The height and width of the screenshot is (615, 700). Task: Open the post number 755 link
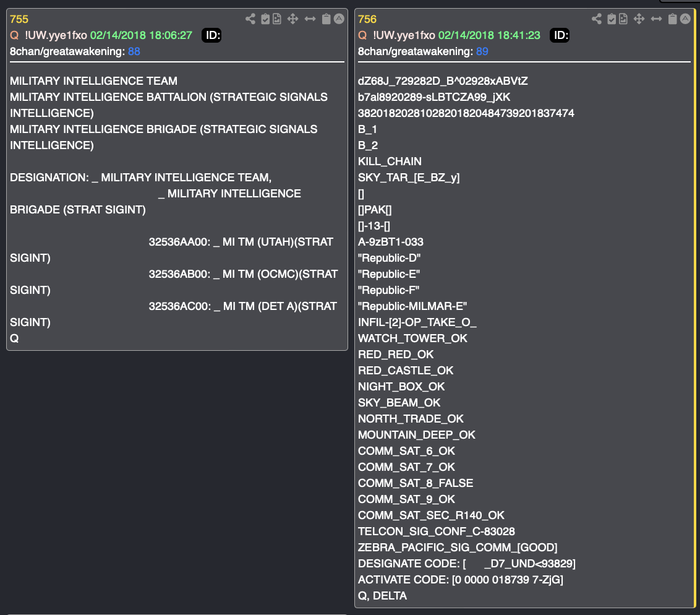[x=19, y=19]
